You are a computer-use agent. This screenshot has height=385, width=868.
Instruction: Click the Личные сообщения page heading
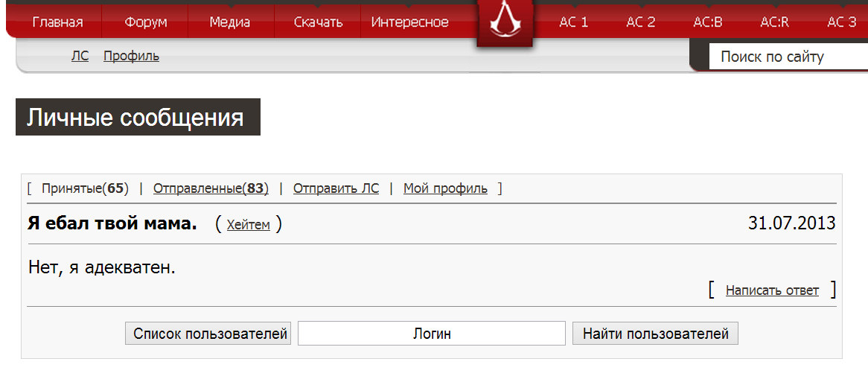137,117
